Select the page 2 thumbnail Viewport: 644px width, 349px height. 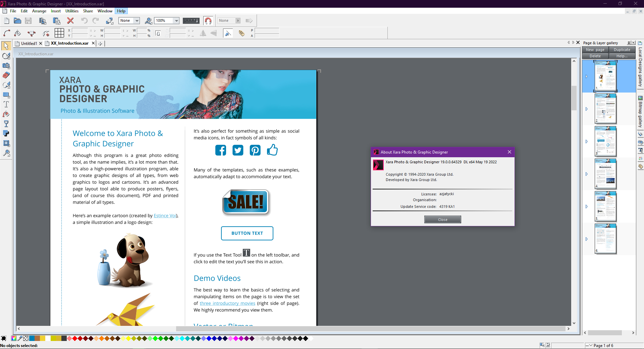click(x=606, y=109)
